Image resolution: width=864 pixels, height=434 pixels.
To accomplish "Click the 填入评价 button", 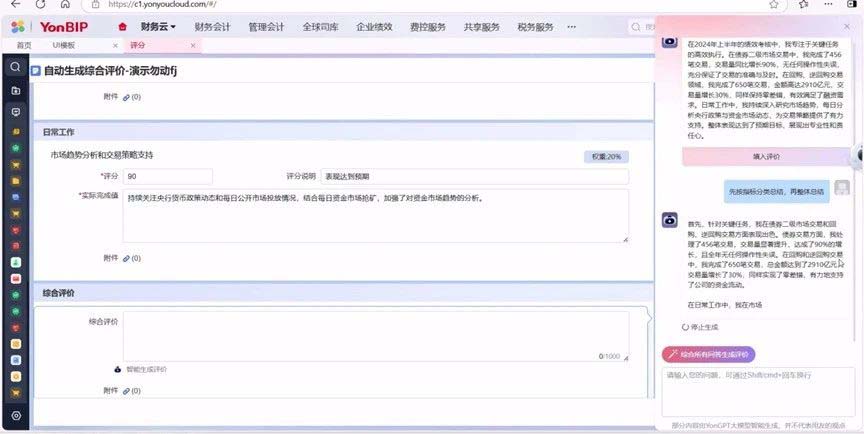I will [x=766, y=157].
